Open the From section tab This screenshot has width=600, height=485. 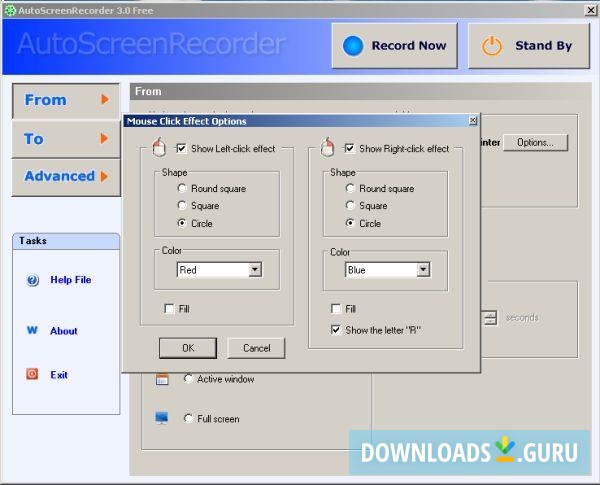click(66, 101)
